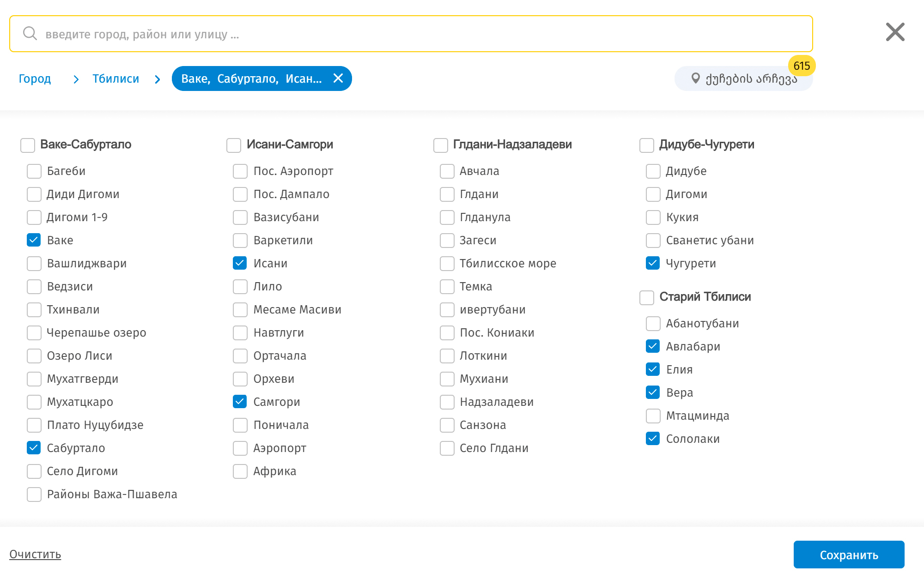Image resolution: width=924 pixels, height=579 pixels.
Task: Check Надзаладеви checkbox
Action: tap(447, 402)
